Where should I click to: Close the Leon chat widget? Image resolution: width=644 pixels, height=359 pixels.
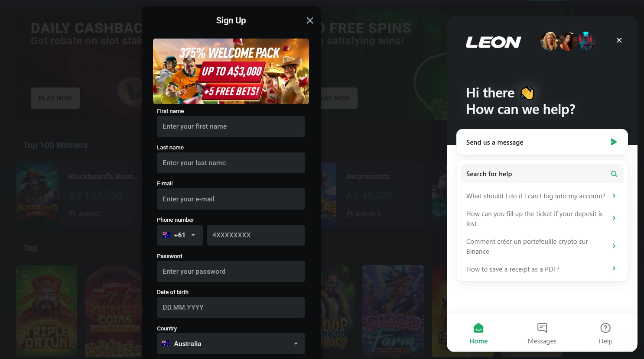(619, 40)
